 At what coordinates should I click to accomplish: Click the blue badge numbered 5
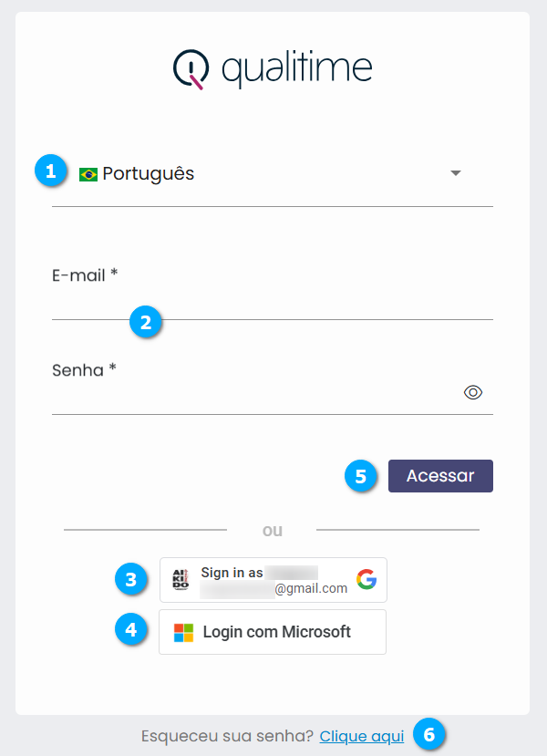pyautogui.click(x=361, y=476)
